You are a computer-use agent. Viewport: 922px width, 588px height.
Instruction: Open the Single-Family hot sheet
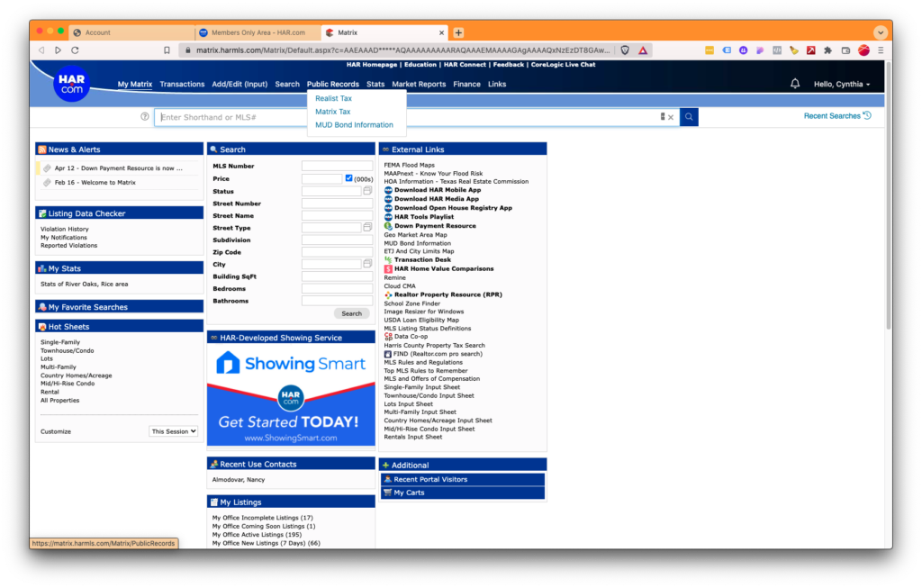coord(60,342)
